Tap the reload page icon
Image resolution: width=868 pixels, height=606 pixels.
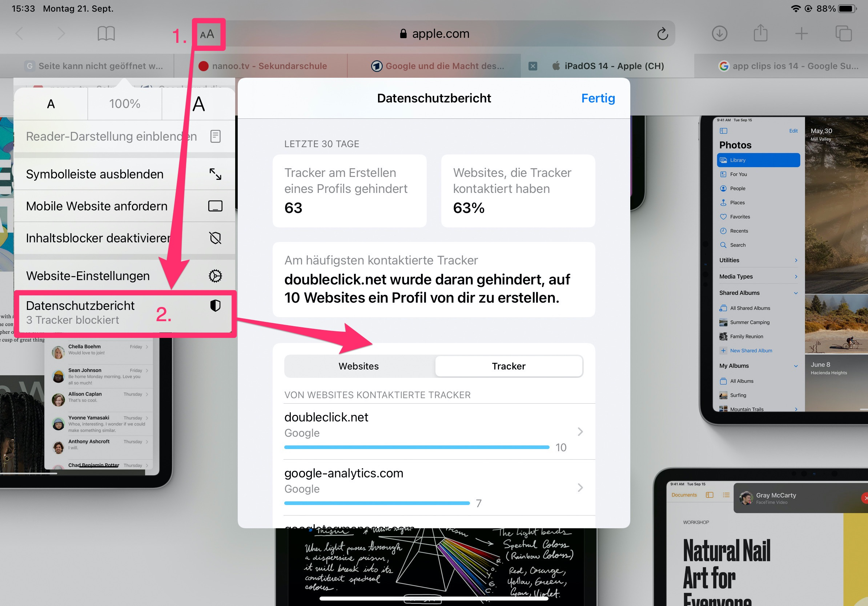click(662, 34)
